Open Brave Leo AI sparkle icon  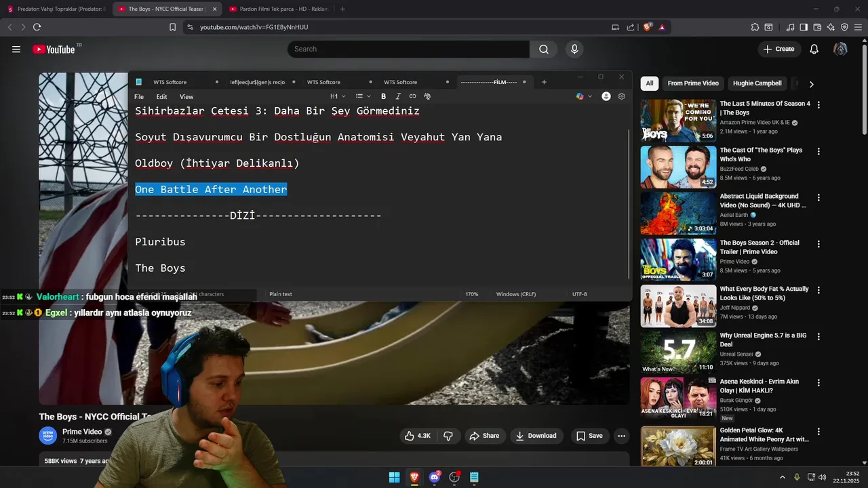[831, 27]
